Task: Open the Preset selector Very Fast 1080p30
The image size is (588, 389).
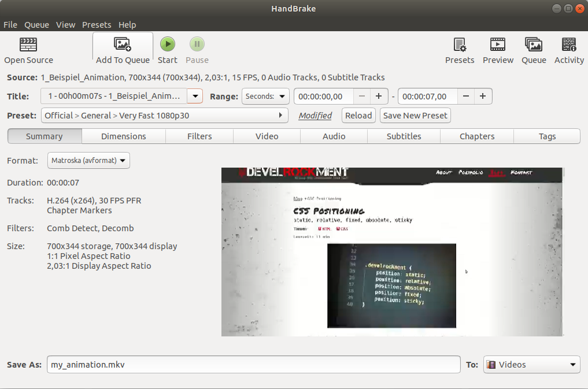Action: coord(165,116)
